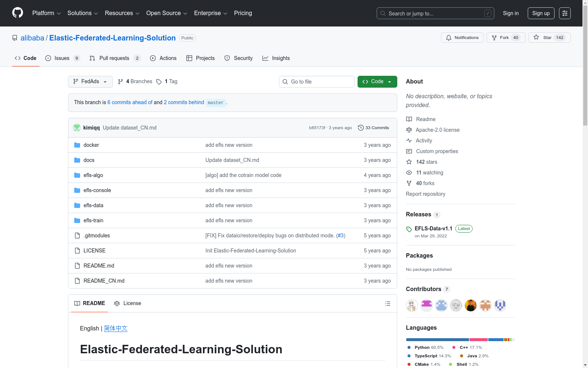Open the 6 commits ahead of link
This screenshot has width=588, height=368.
130,102
